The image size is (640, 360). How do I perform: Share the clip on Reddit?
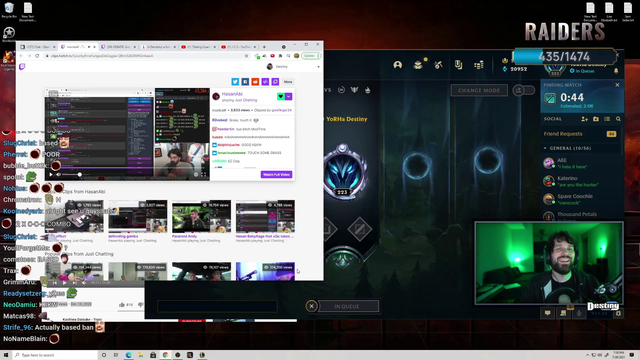255,82
